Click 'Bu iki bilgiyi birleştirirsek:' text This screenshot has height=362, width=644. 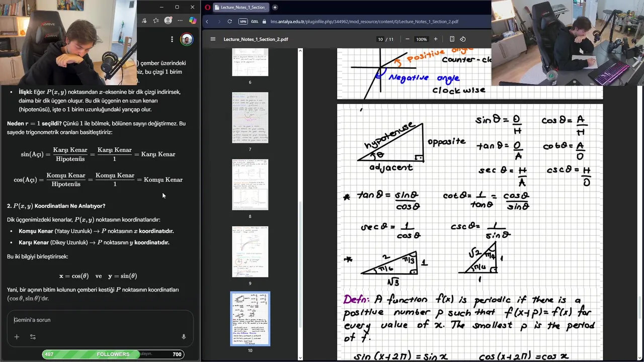pyautogui.click(x=37, y=256)
